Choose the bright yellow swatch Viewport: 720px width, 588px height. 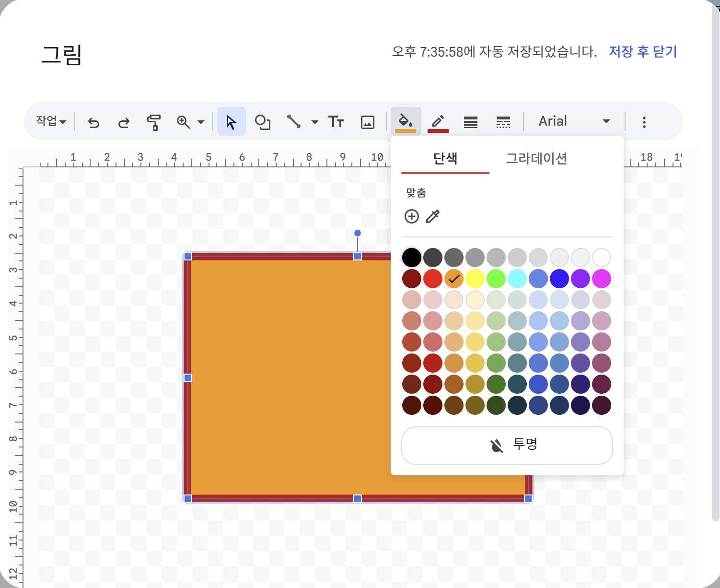tap(475, 279)
